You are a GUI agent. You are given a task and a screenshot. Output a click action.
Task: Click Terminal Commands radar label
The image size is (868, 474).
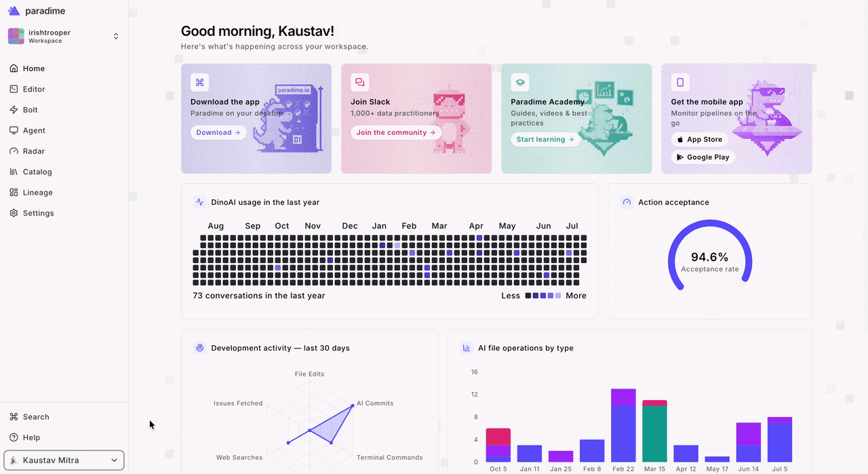390,458
